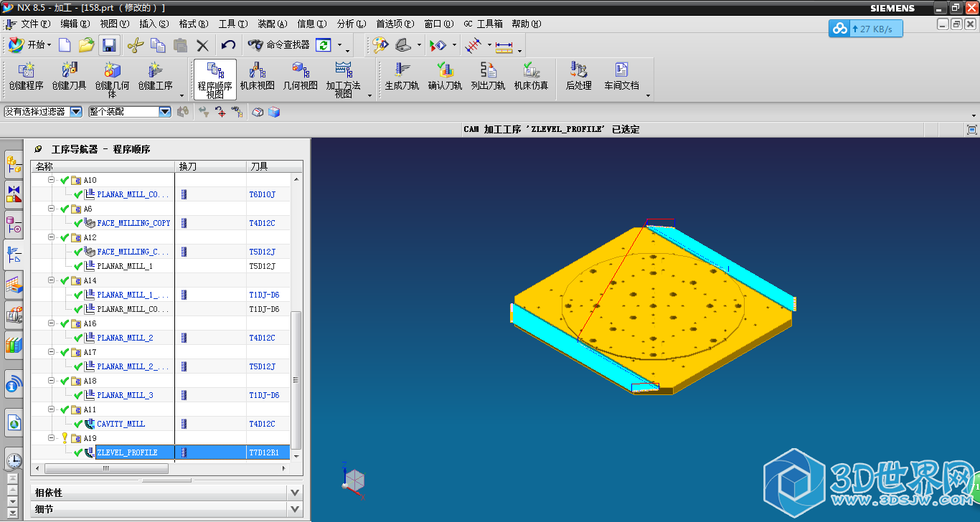Open 命令查找器 command finder
The width and height of the screenshot is (980, 522).
[278, 45]
